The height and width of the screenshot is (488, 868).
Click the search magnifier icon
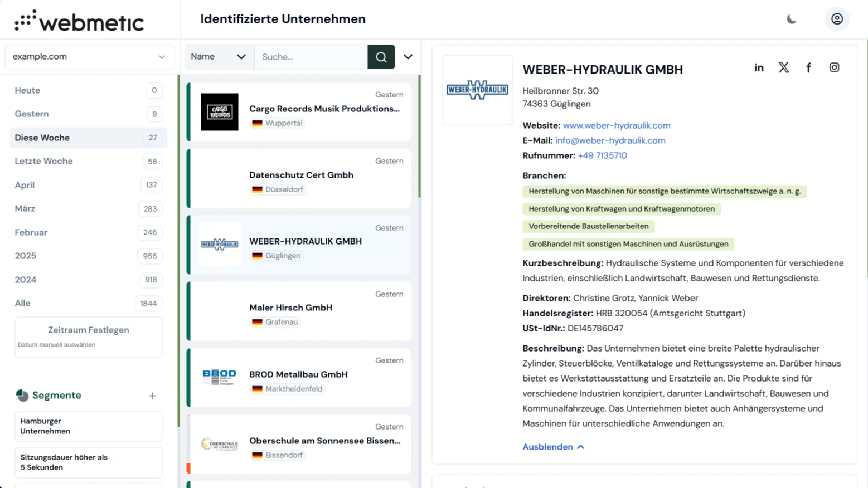[x=381, y=56]
